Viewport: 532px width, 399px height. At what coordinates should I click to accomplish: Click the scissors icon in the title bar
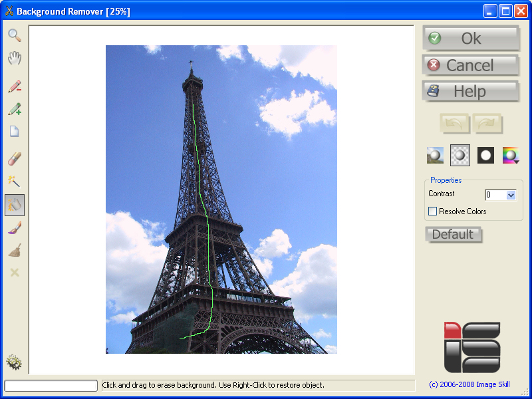[x=9, y=11]
